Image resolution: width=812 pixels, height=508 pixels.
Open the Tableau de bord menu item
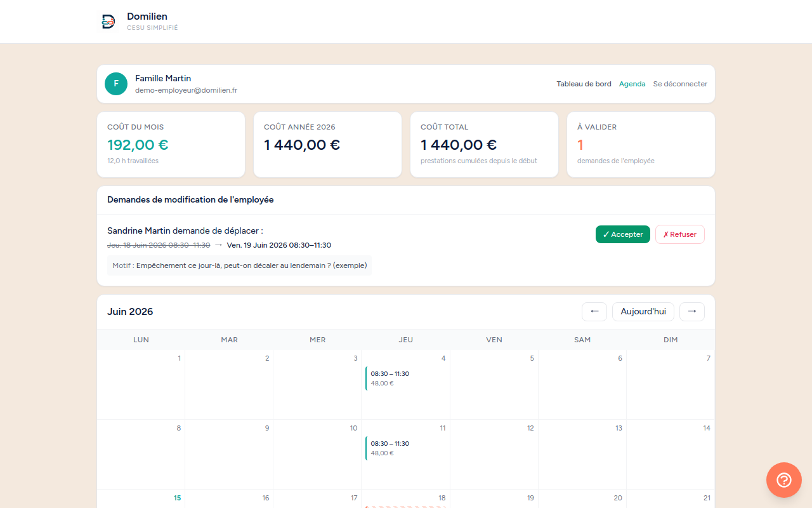[584, 84]
